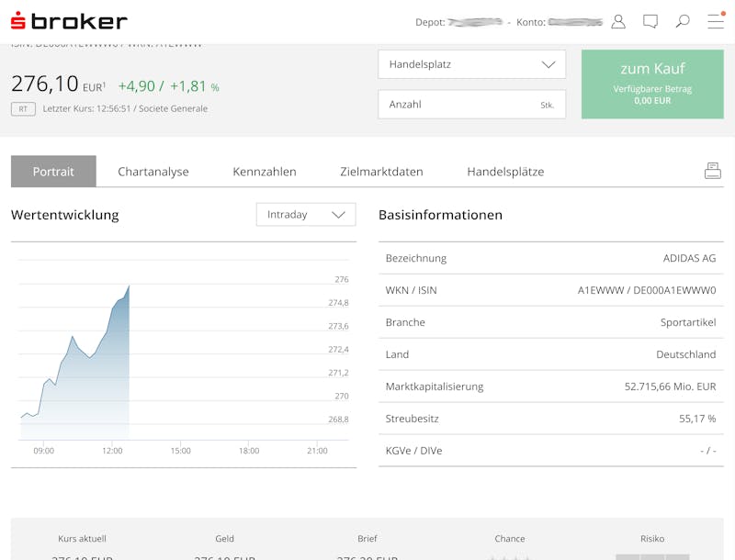Click the Marktkapitalisierung label
The width and height of the screenshot is (735, 560).
[x=434, y=386]
